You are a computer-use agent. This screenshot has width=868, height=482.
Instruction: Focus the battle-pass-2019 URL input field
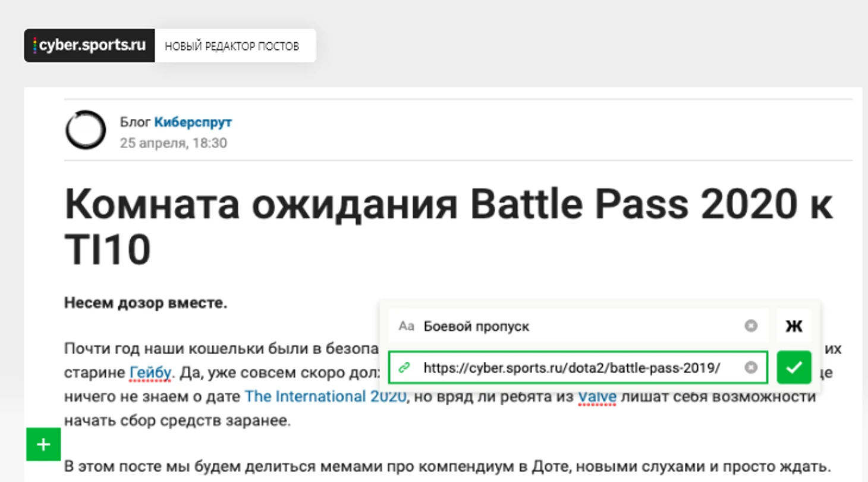coord(571,368)
